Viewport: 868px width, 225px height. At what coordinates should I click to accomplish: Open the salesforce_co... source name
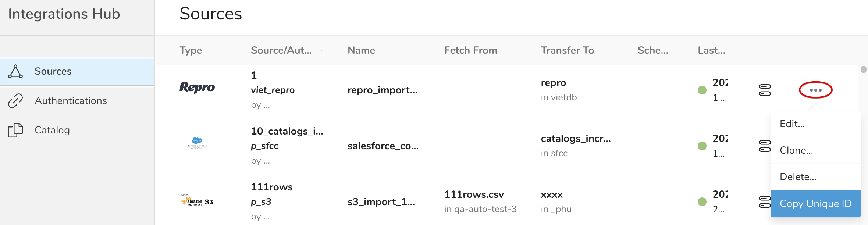(x=383, y=146)
